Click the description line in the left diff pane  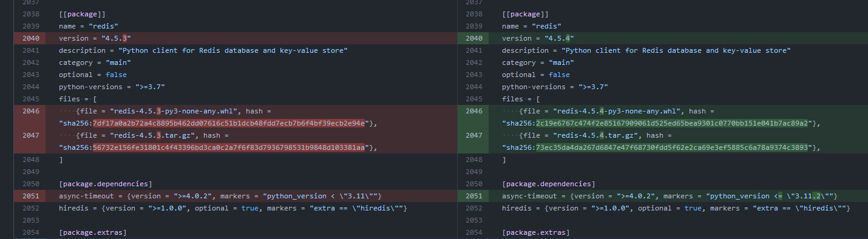click(x=203, y=50)
